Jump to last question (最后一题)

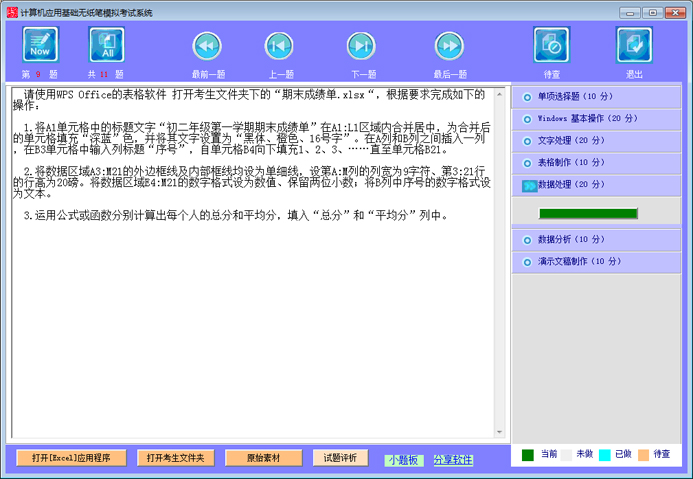pos(449,46)
